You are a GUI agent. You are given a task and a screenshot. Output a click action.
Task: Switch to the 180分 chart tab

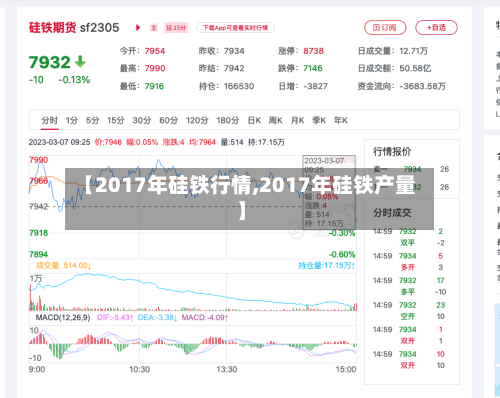[228, 120]
